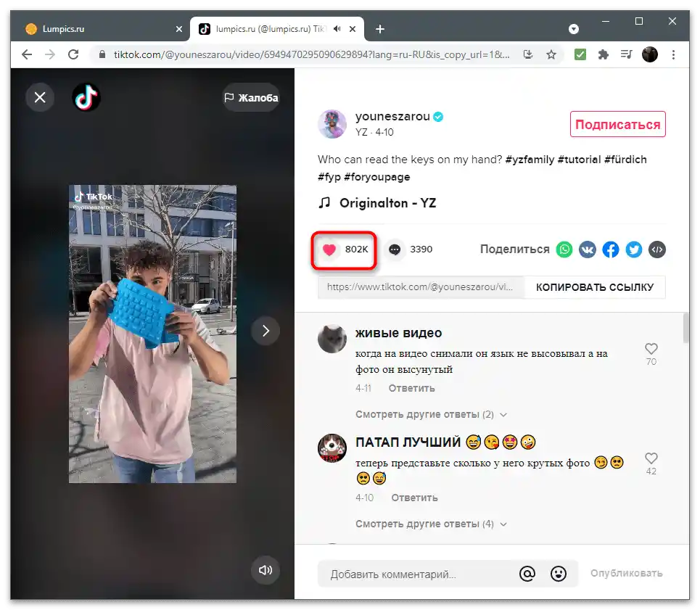Close the TikTok video viewer with X

pos(40,97)
